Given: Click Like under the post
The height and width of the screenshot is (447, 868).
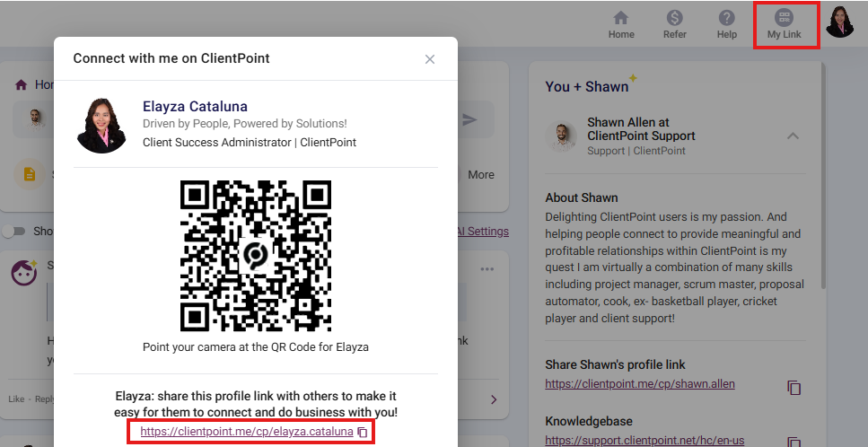Looking at the screenshot, I should click(x=16, y=399).
